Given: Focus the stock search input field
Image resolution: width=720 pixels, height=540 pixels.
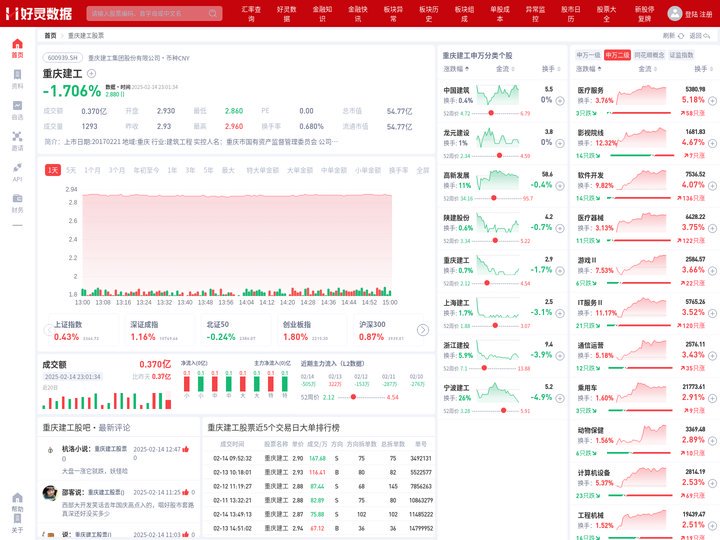Looking at the screenshot, I should coord(148,13).
